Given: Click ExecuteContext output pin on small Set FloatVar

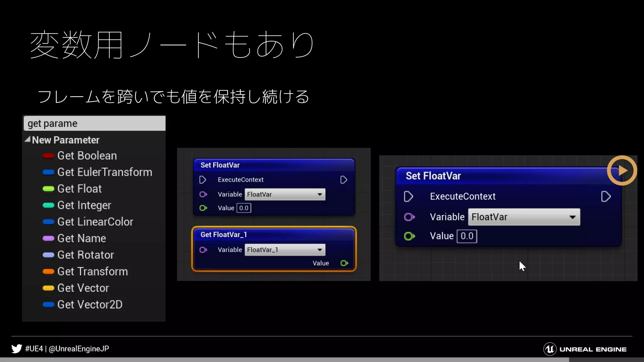Looking at the screenshot, I should point(344,180).
